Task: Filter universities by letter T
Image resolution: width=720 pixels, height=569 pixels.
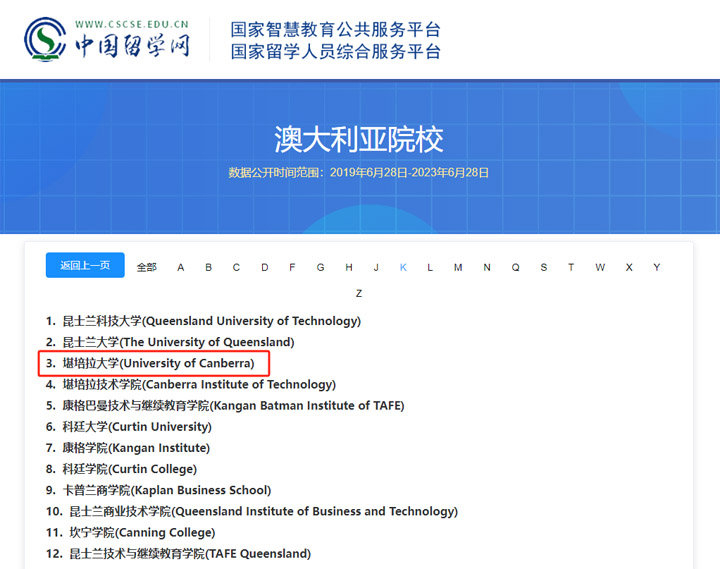Action: click(571, 267)
